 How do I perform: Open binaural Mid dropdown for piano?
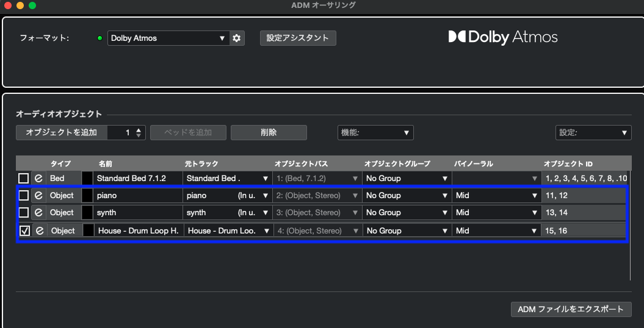496,196
